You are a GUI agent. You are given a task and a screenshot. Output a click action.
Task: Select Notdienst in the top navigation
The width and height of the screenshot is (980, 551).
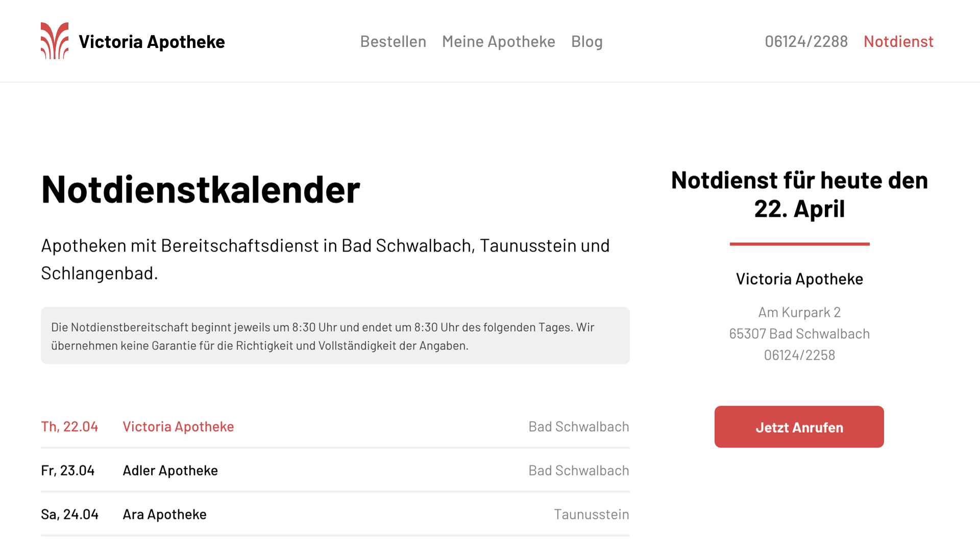click(x=898, y=42)
